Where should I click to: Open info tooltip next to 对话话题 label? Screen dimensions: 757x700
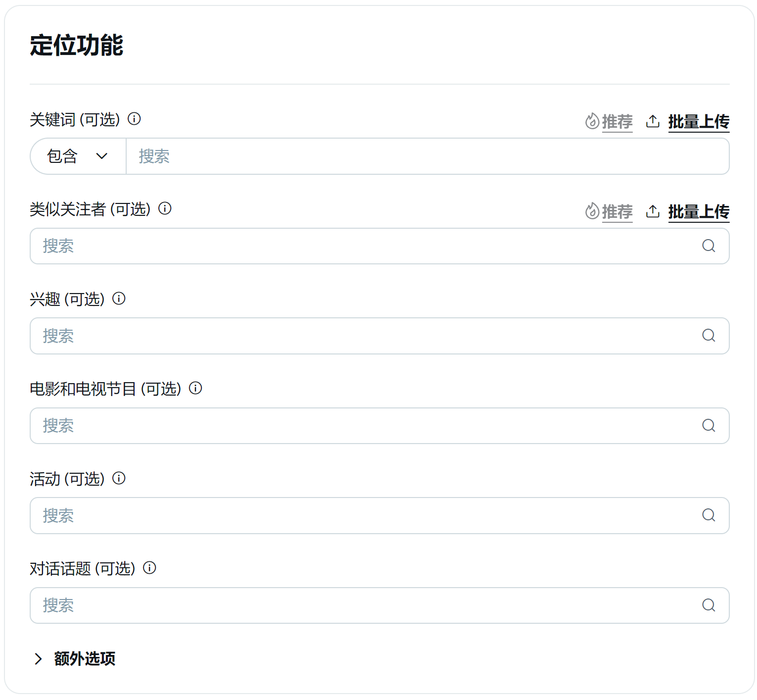point(149,568)
